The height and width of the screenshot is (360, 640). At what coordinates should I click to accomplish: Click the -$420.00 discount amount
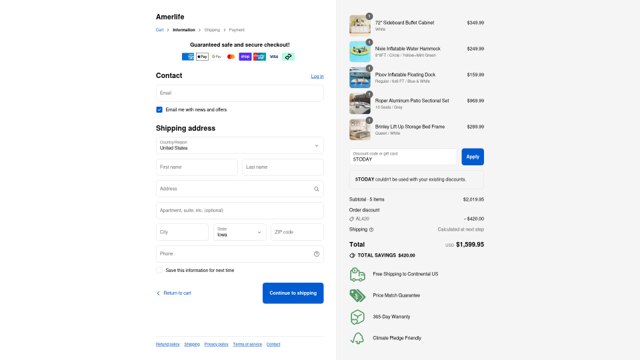pos(474,219)
